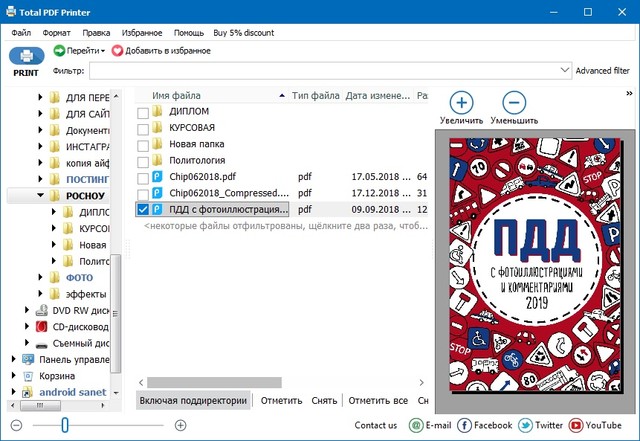Zoom out with Уменьшить minus icon

(x=514, y=102)
